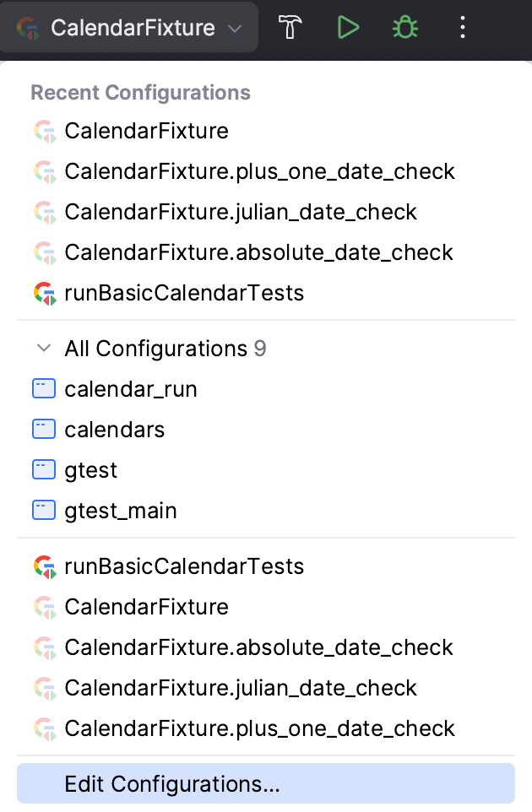Click the chevron next to CalendarFixture in toolbar
Viewport: 532px width, 812px height.
click(x=234, y=27)
